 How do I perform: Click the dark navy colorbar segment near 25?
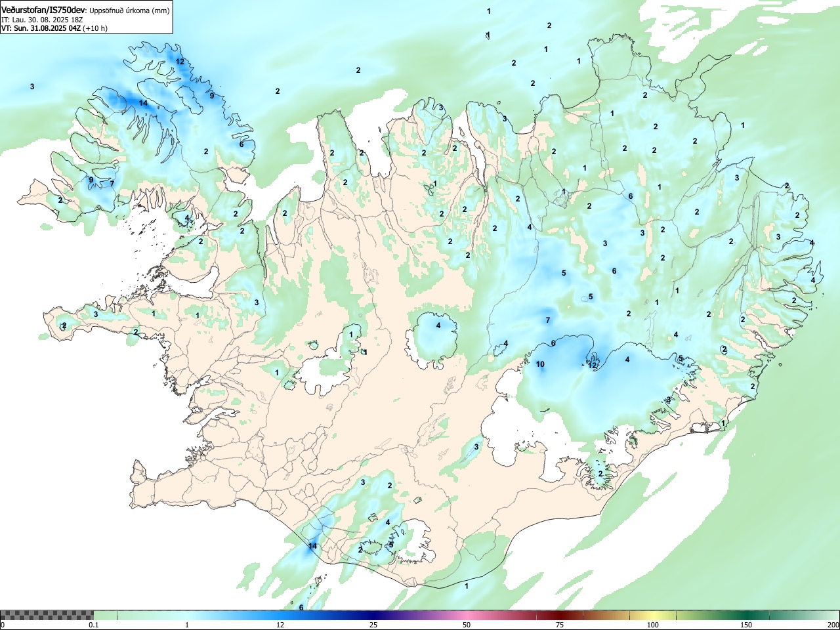pyautogui.click(x=373, y=615)
